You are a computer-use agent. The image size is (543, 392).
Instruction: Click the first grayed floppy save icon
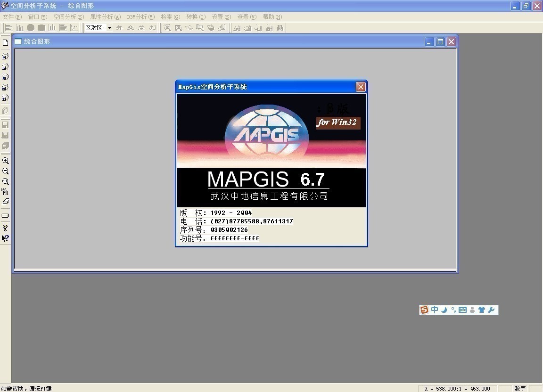pyautogui.click(x=5, y=125)
